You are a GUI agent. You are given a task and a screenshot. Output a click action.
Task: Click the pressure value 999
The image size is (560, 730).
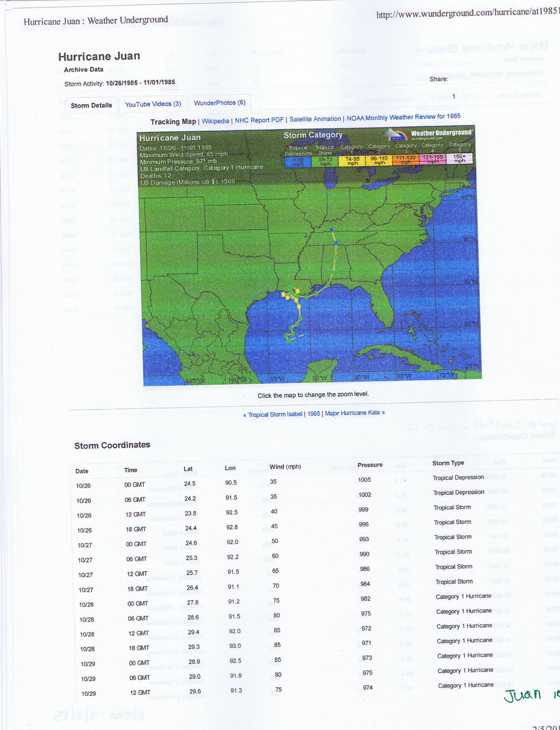click(364, 510)
